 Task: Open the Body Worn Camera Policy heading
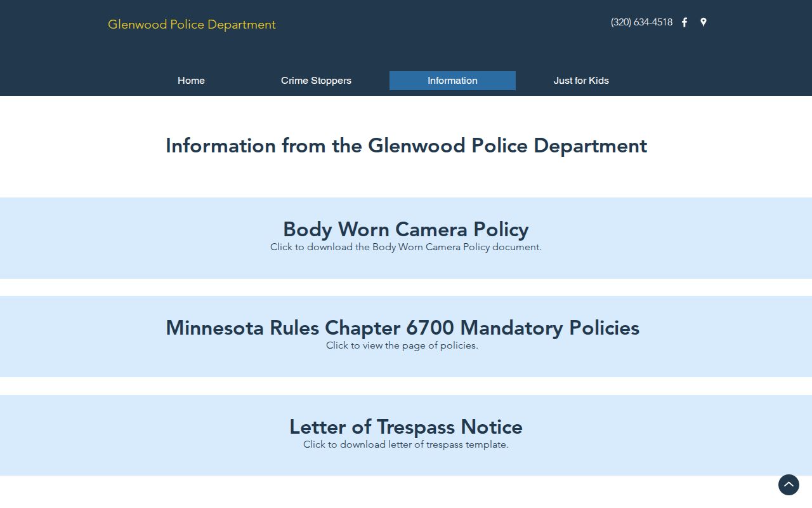pos(406,229)
